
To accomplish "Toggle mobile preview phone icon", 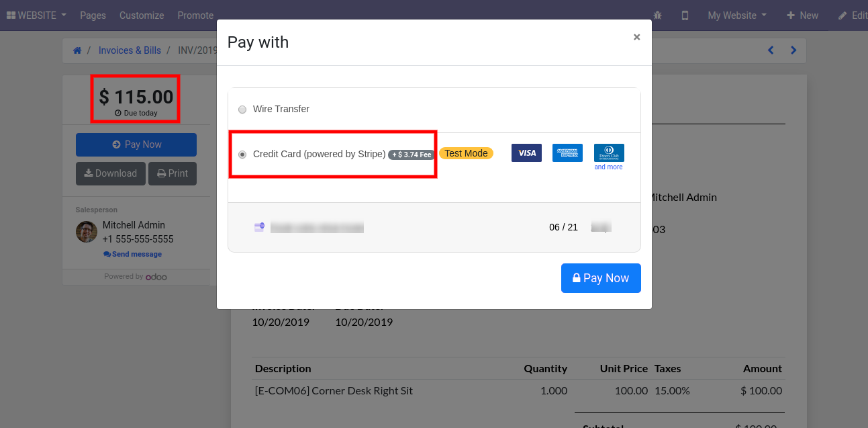I will 685,15.
